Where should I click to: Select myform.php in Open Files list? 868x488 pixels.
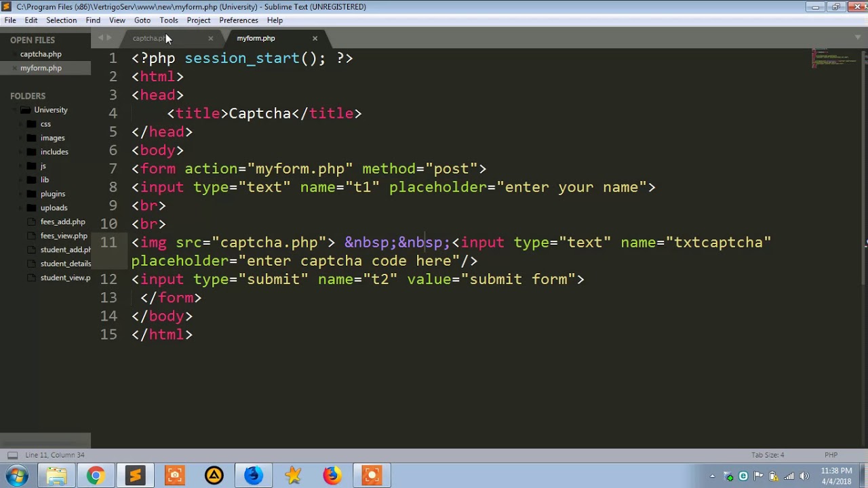(41, 68)
